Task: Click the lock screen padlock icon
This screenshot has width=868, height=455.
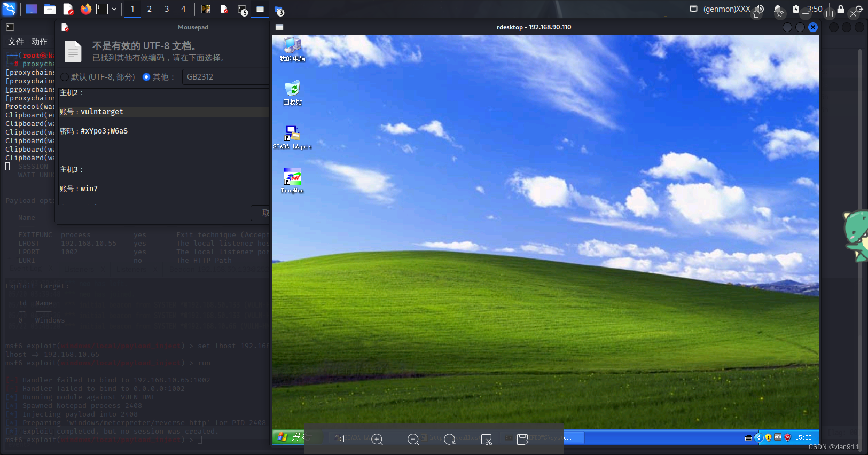Action: 841,9
